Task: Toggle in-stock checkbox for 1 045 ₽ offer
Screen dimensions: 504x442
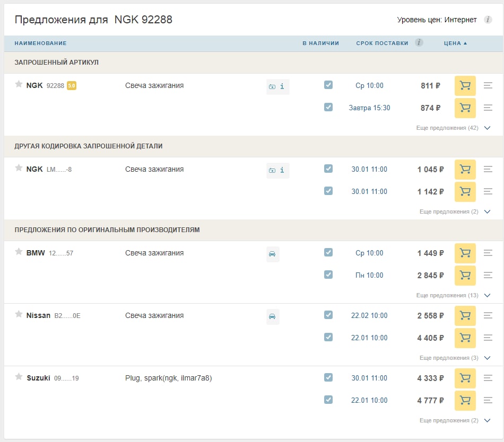Action: pyautogui.click(x=328, y=169)
